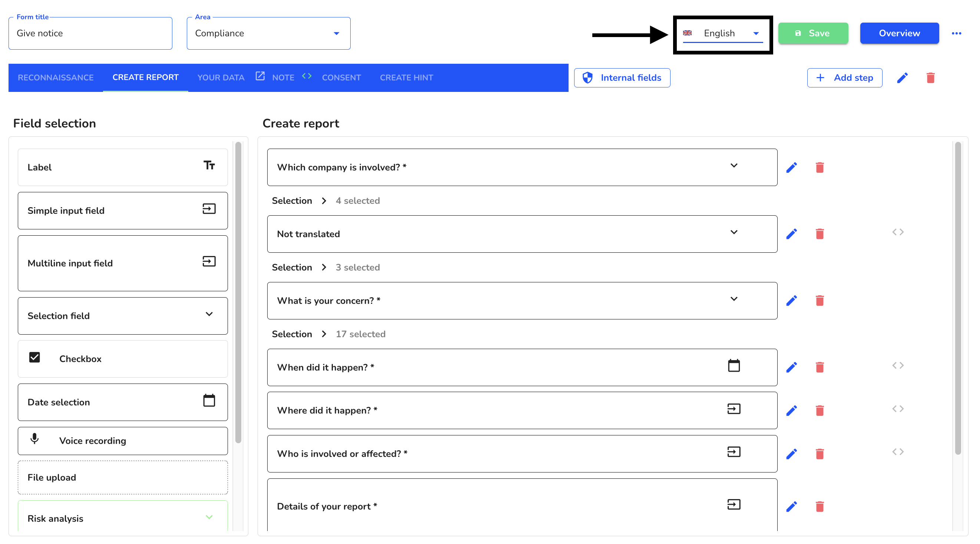Viewport: 980px width, 544px height.
Task: Pick the Date selection field type
Action: (x=122, y=402)
